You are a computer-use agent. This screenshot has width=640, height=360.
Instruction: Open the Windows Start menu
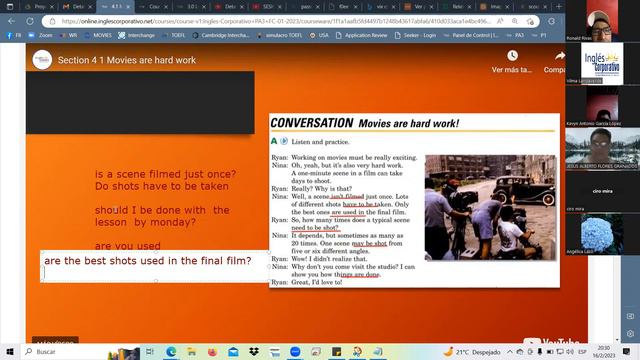pos(10,351)
